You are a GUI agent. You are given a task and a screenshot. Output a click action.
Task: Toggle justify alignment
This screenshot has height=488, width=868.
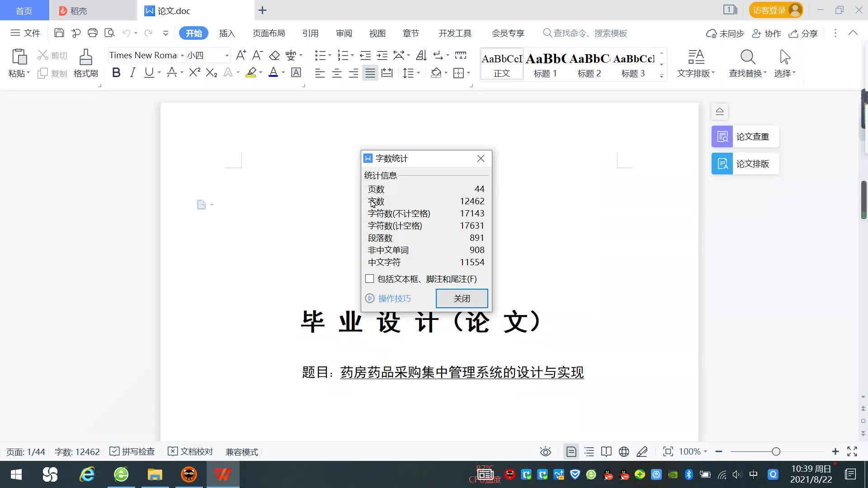370,73
